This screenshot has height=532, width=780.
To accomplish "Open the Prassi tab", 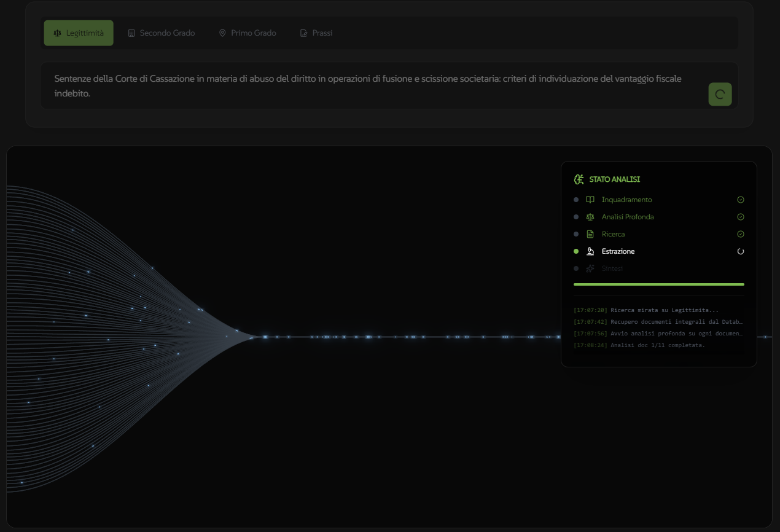I will [316, 33].
